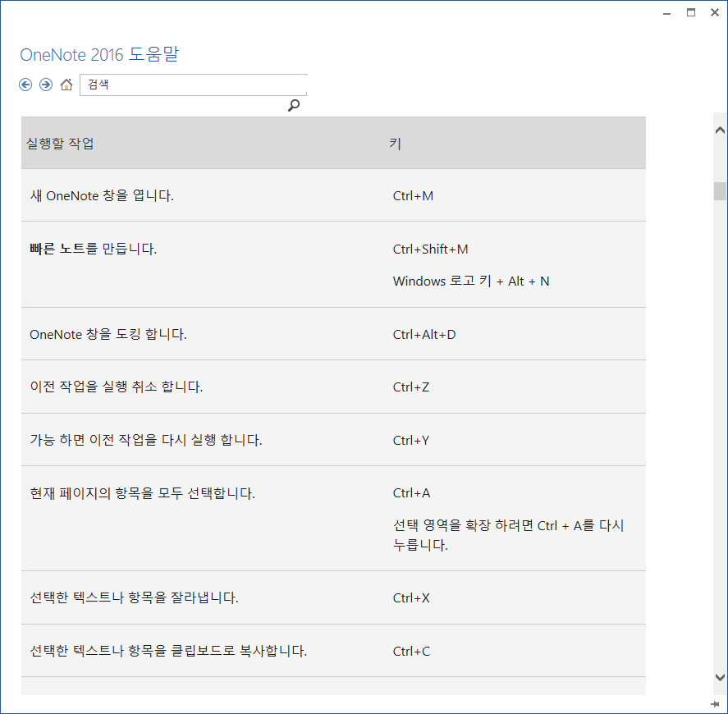Viewport: 728px width, 714px height.
Task: Click the scrollbar up arrow
Action: click(720, 130)
